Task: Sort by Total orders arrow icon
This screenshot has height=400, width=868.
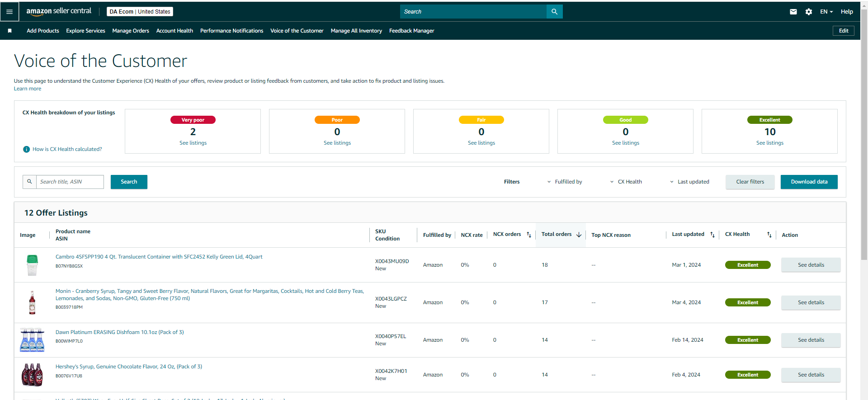Action: [579, 235]
